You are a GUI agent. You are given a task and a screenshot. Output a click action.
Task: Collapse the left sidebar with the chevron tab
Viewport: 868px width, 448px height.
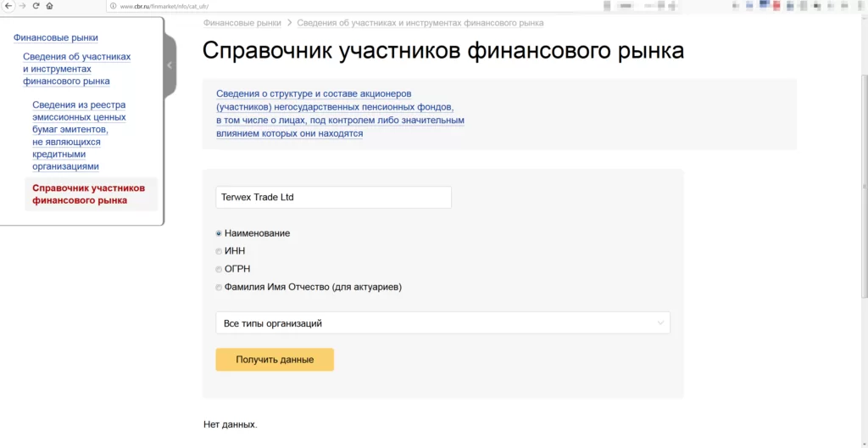(170, 65)
